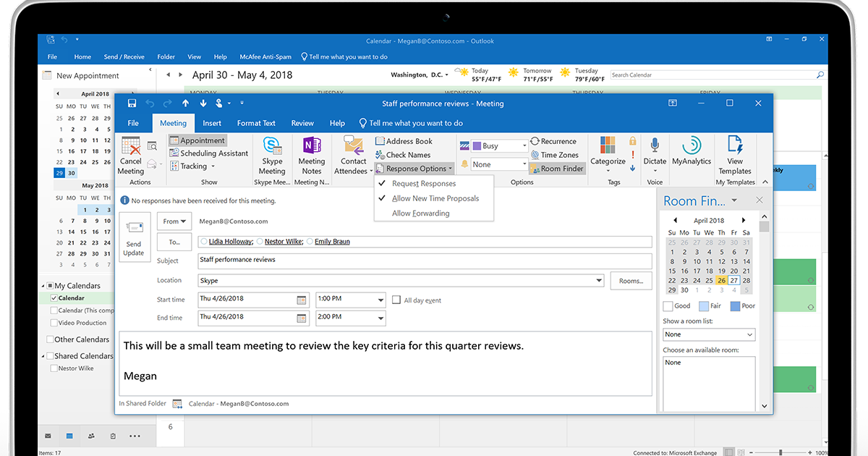Viewport: 868px width, 456px height.
Task: Go to next item with down arrow
Action: [x=202, y=104]
